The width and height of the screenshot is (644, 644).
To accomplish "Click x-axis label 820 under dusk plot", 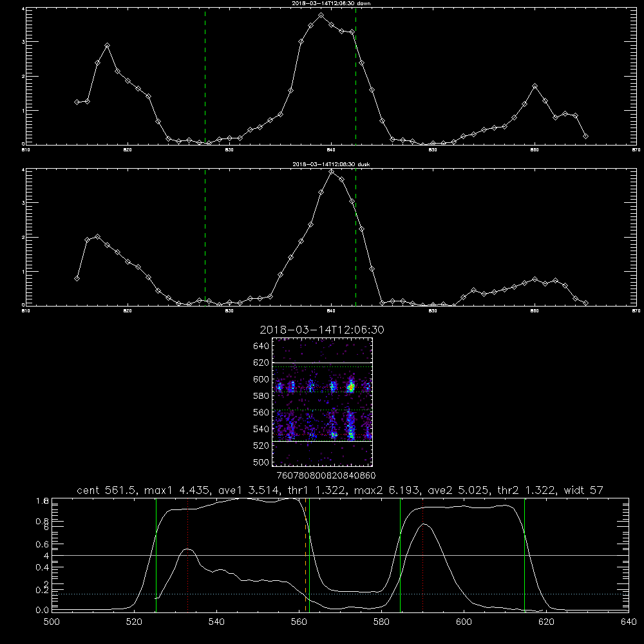I will [x=128, y=311].
